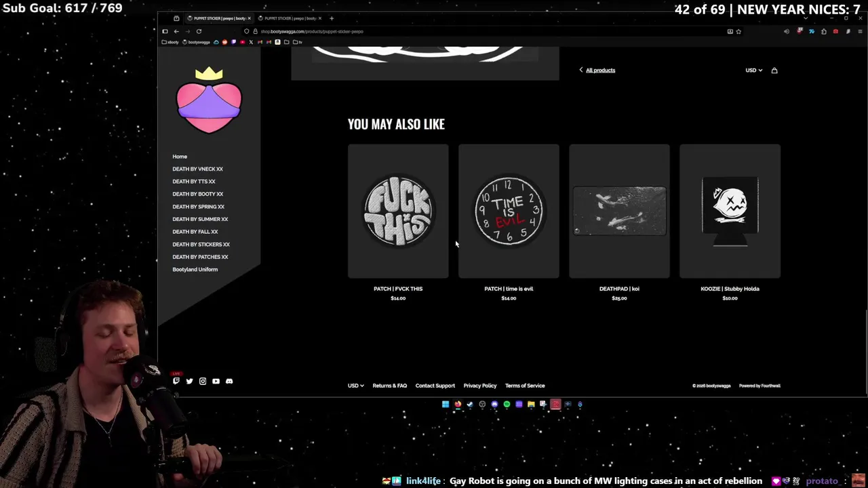Toggle the browser sidebar button
868x488 pixels.
coord(165,31)
